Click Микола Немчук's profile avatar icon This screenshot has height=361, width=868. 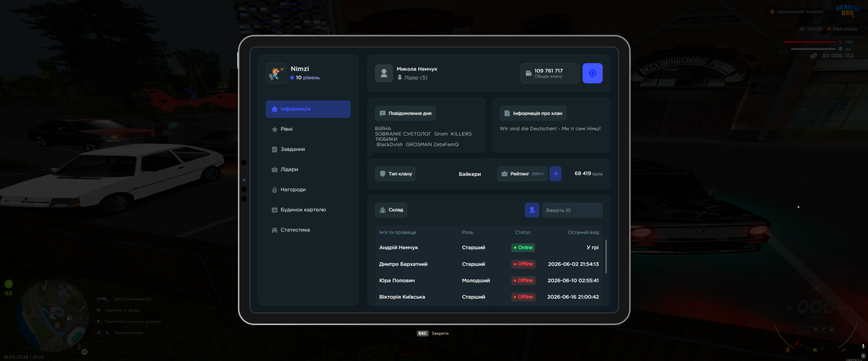pyautogui.click(x=384, y=73)
